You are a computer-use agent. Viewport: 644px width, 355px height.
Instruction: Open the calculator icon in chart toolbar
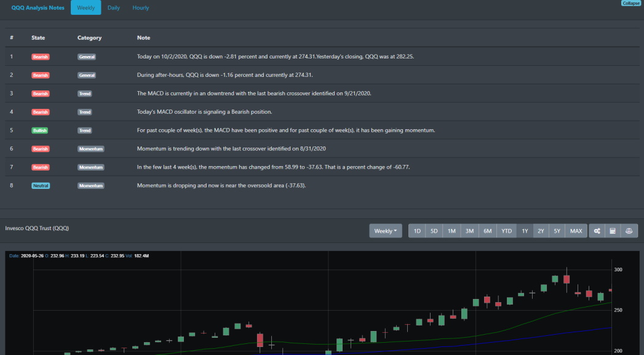point(613,231)
